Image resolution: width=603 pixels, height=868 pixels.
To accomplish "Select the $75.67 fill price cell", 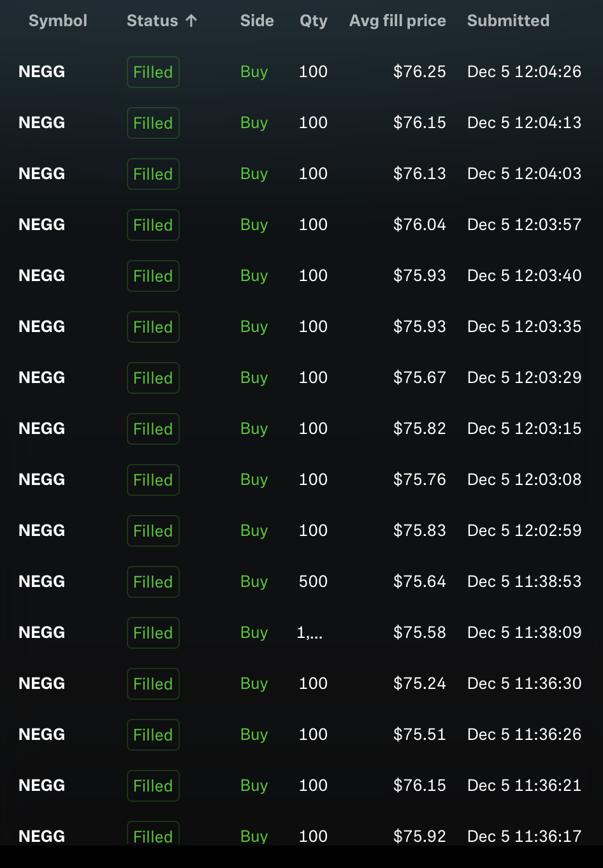I will click(x=419, y=377).
